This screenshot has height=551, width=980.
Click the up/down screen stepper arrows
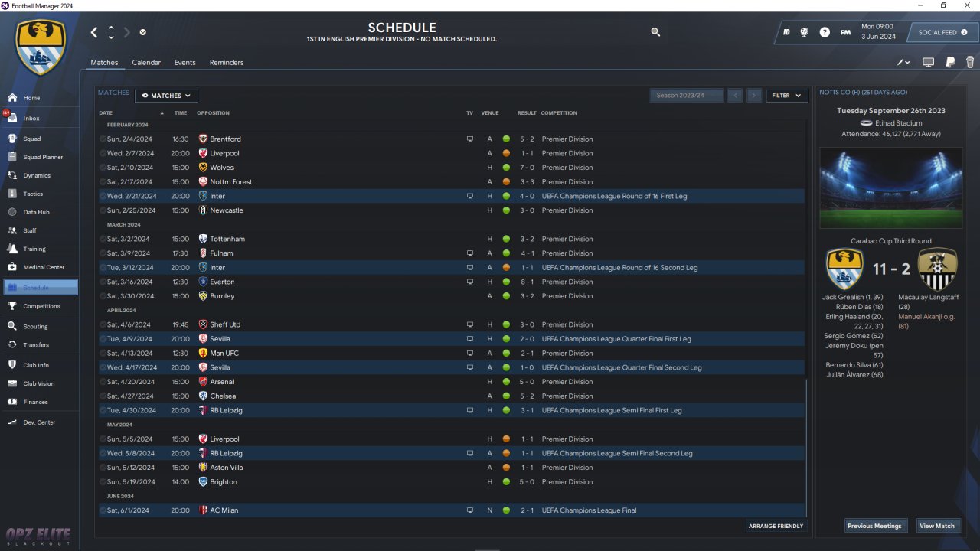111,32
